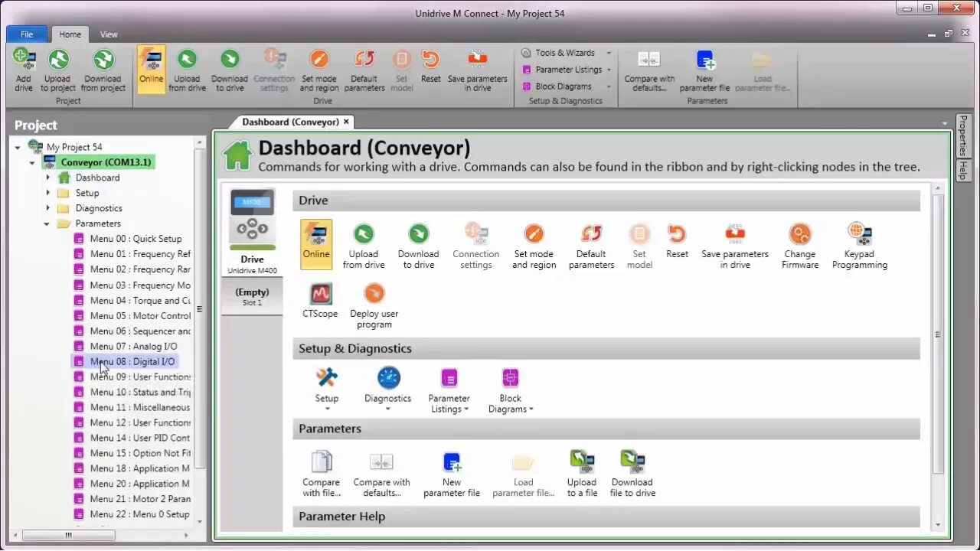Click ribbon Default parameters
This screenshot has height=551, width=980.
(x=364, y=70)
